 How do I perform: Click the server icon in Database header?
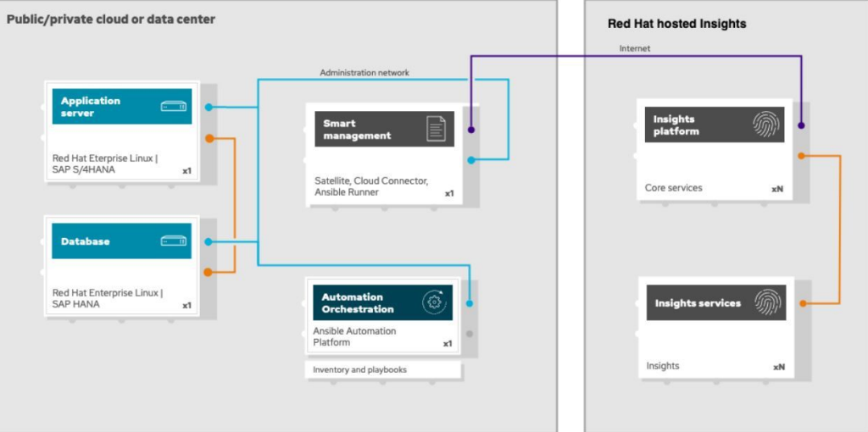pyautogui.click(x=173, y=241)
